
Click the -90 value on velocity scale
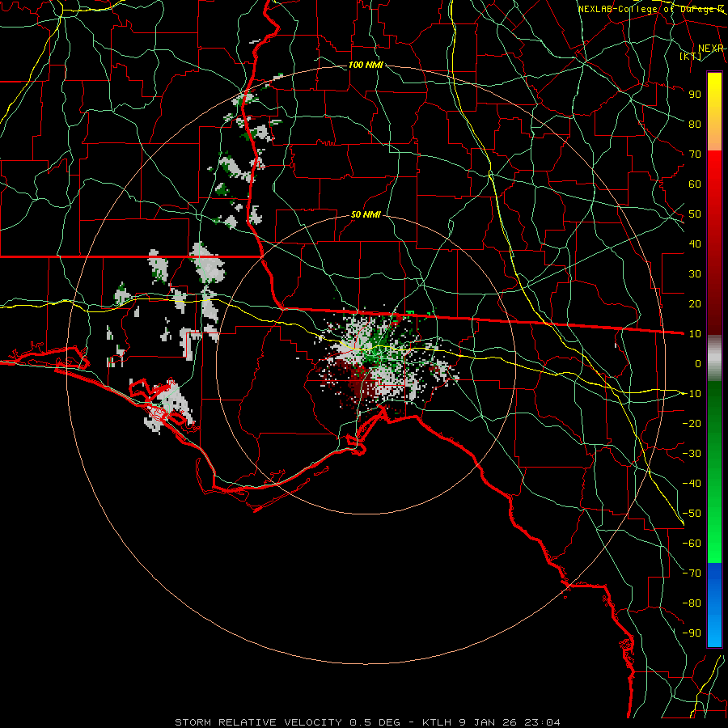pyautogui.click(x=692, y=633)
